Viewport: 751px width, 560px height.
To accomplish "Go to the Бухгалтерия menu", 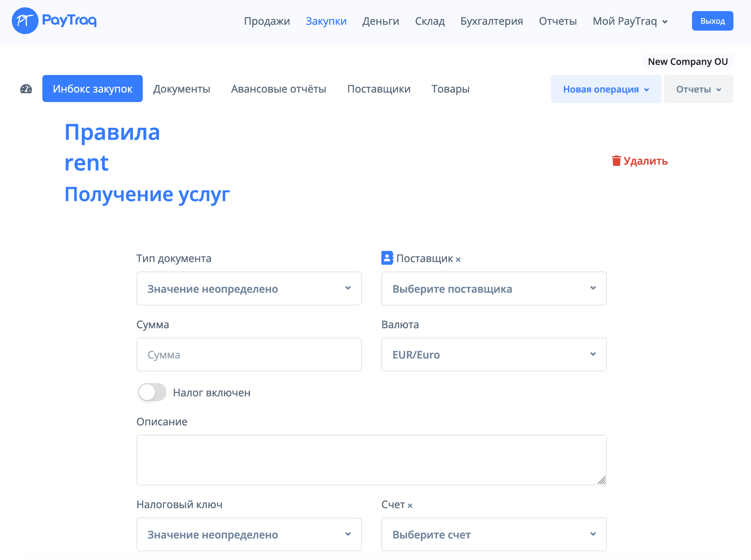I will 492,21.
